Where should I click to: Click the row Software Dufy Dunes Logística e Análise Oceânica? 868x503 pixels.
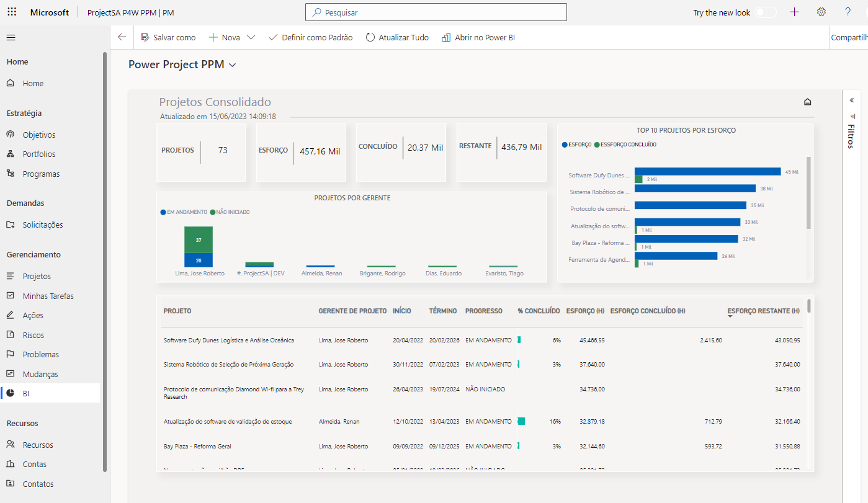click(481, 340)
